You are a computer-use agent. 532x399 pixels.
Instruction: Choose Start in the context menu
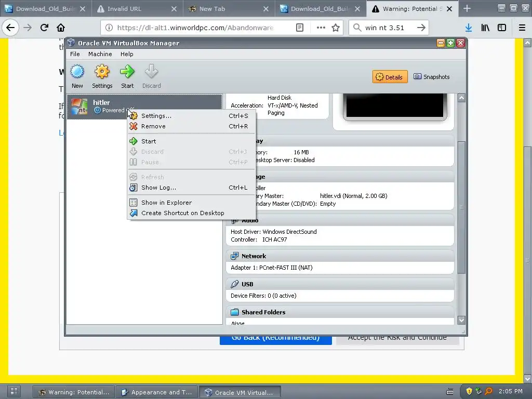(192, 141)
